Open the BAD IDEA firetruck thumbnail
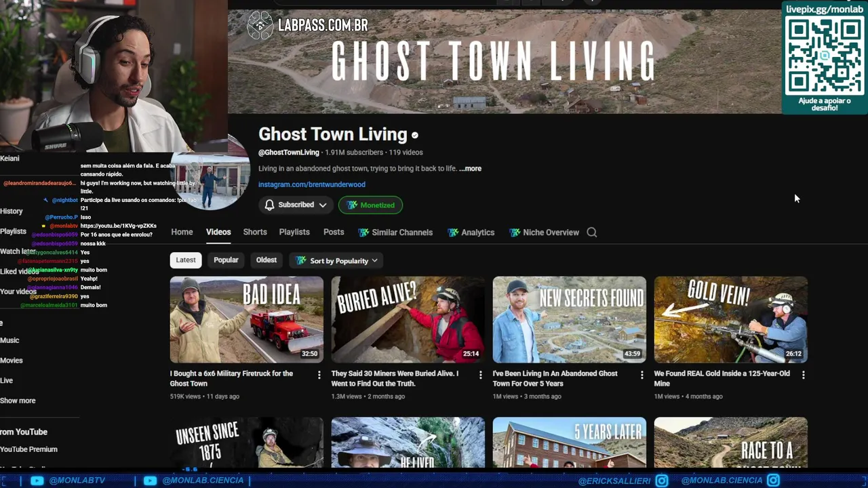 (247, 319)
